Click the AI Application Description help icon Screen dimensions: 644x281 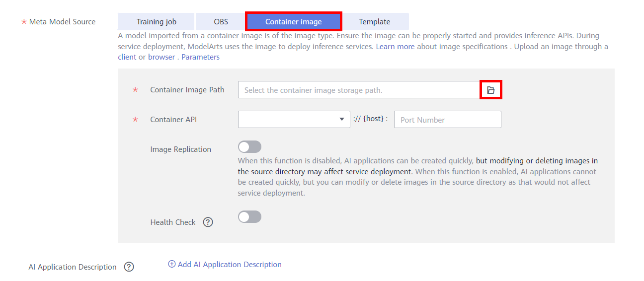click(129, 267)
